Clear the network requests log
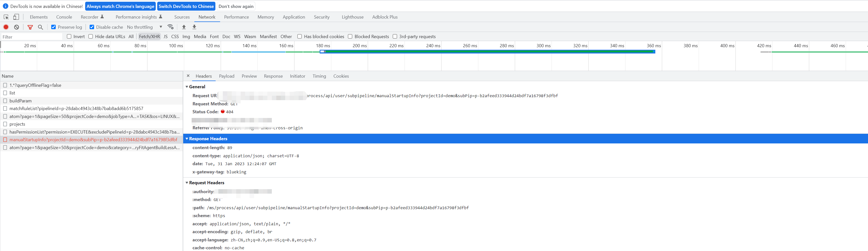 click(17, 27)
